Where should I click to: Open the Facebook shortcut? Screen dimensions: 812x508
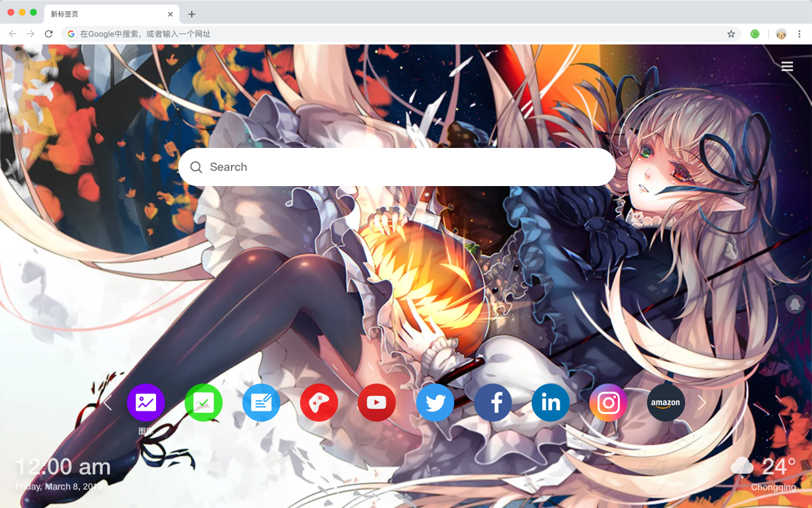493,403
